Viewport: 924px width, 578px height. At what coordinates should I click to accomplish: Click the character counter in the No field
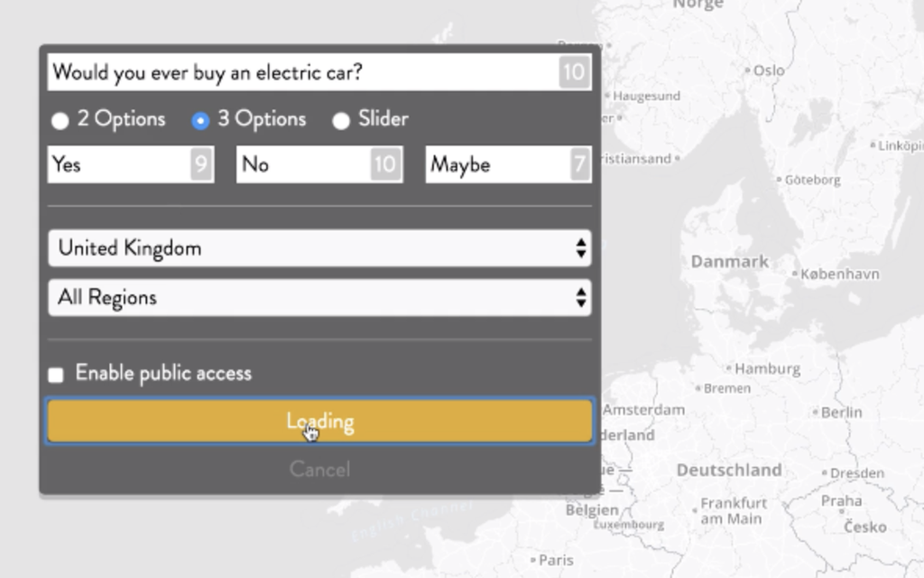pos(385,164)
